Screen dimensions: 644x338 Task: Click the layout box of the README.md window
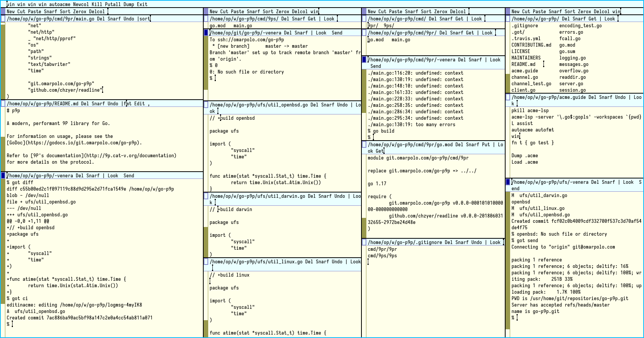(x=3, y=103)
